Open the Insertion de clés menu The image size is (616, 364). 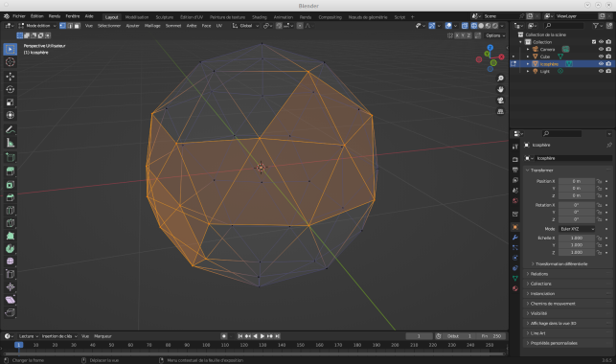59,336
